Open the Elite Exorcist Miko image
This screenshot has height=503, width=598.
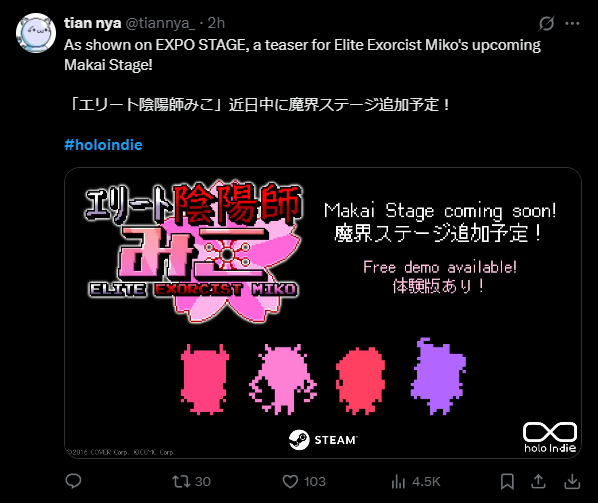(323, 313)
